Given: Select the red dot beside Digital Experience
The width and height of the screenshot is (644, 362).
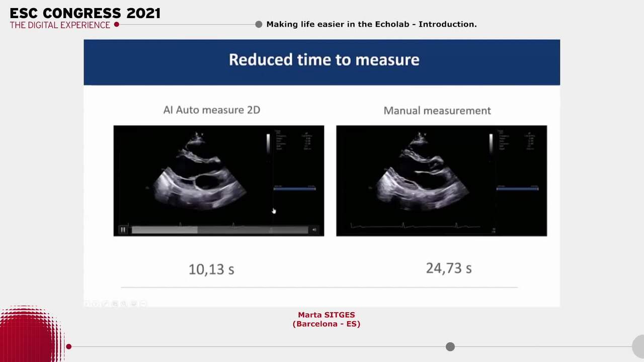Looking at the screenshot, I should 116,24.
